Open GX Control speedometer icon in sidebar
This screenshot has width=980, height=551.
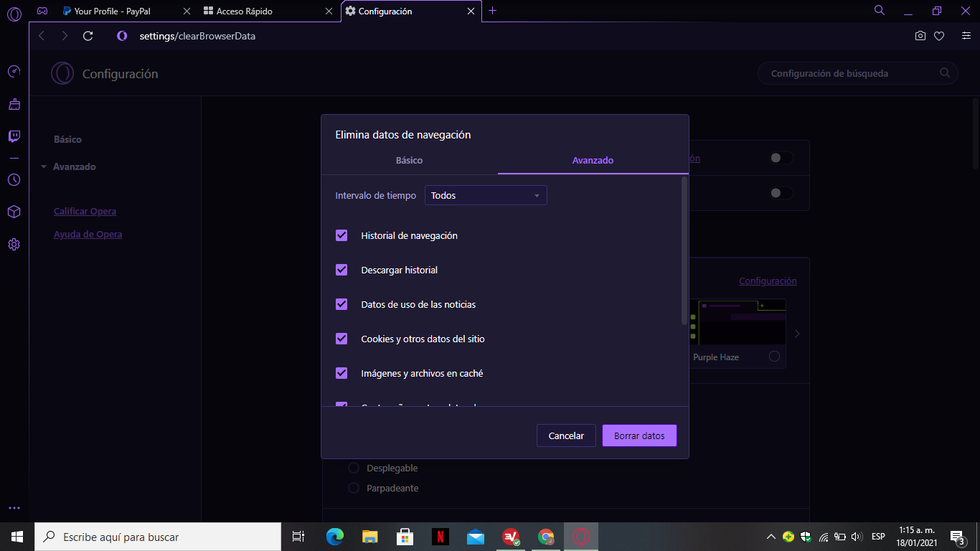pos(14,72)
